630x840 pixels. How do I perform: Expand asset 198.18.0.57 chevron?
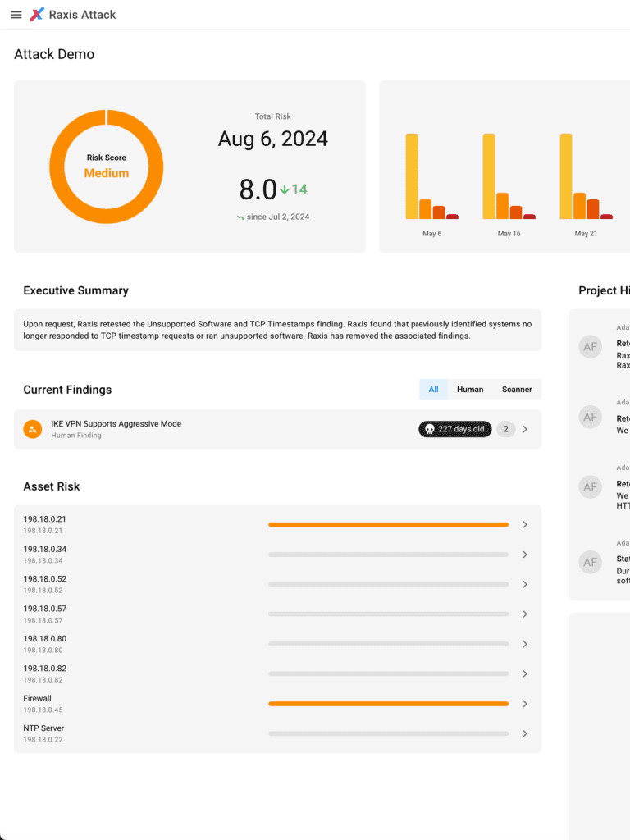pyautogui.click(x=525, y=614)
